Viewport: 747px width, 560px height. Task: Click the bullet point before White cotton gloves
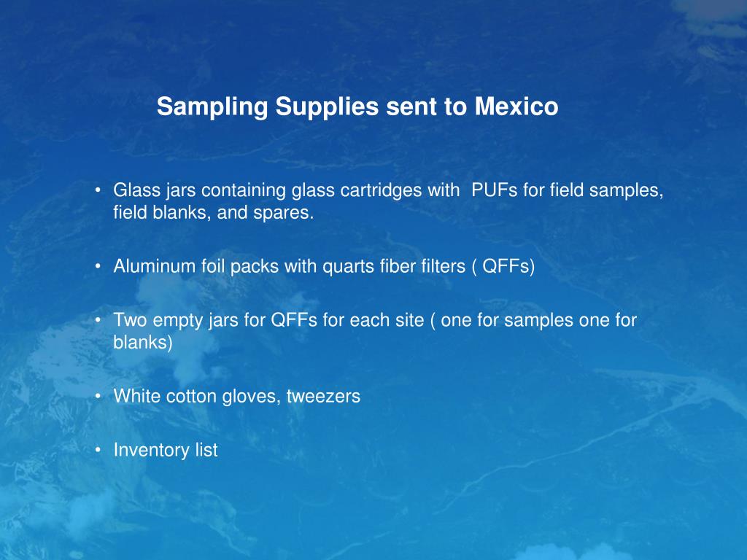(x=98, y=397)
